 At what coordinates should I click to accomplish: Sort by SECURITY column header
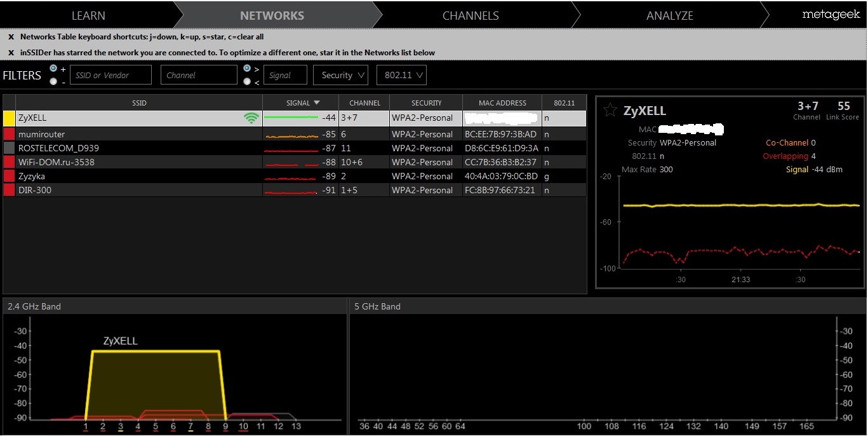[x=426, y=102]
